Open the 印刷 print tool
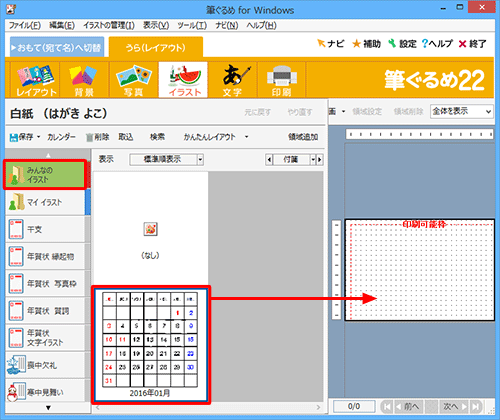 point(281,80)
